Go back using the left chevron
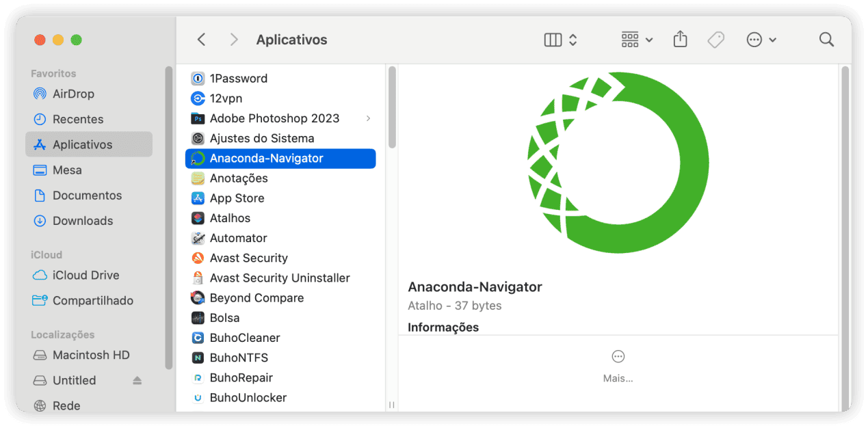868x428 pixels. click(201, 40)
